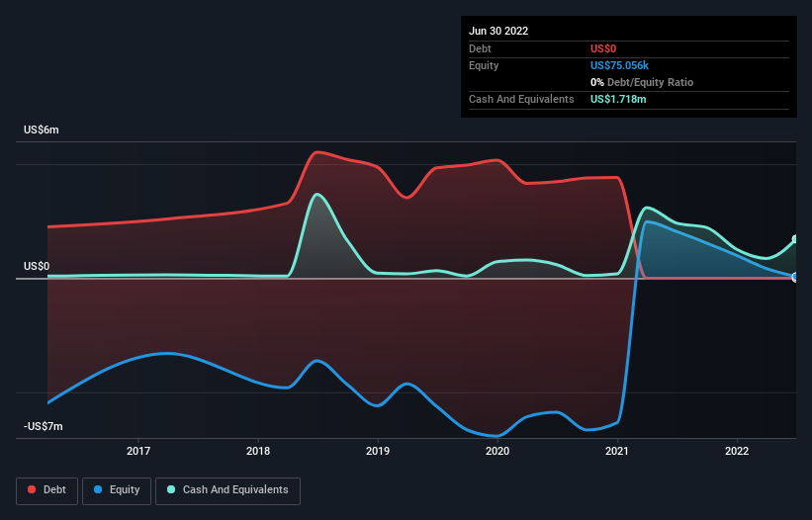812x520 pixels.
Task: Click the Jun 30 2022 tooltip date
Action: pyautogui.click(x=498, y=31)
